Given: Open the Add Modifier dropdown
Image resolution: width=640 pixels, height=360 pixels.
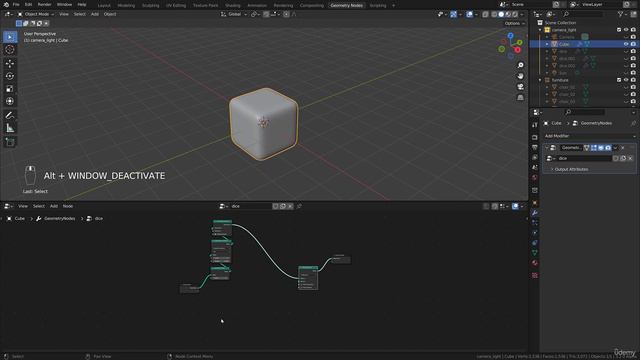Looking at the screenshot, I should coord(590,136).
